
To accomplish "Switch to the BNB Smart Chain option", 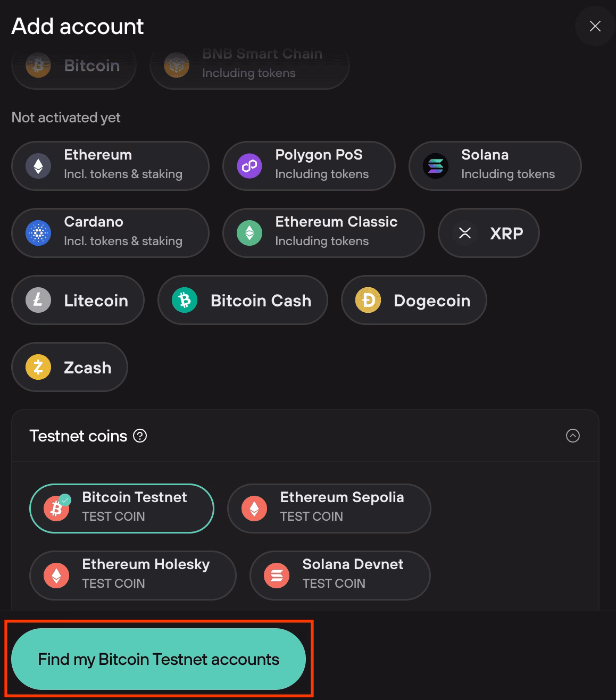I will [x=249, y=65].
